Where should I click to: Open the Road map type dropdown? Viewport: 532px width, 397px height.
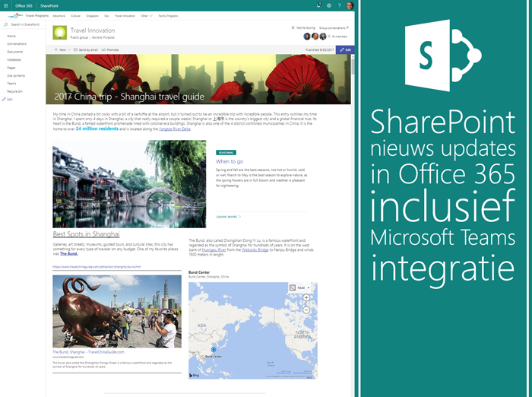(x=300, y=287)
